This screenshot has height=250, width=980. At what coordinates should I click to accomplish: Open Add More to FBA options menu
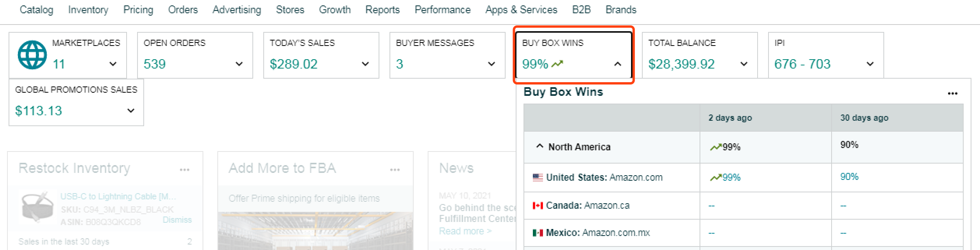coord(395,169)
